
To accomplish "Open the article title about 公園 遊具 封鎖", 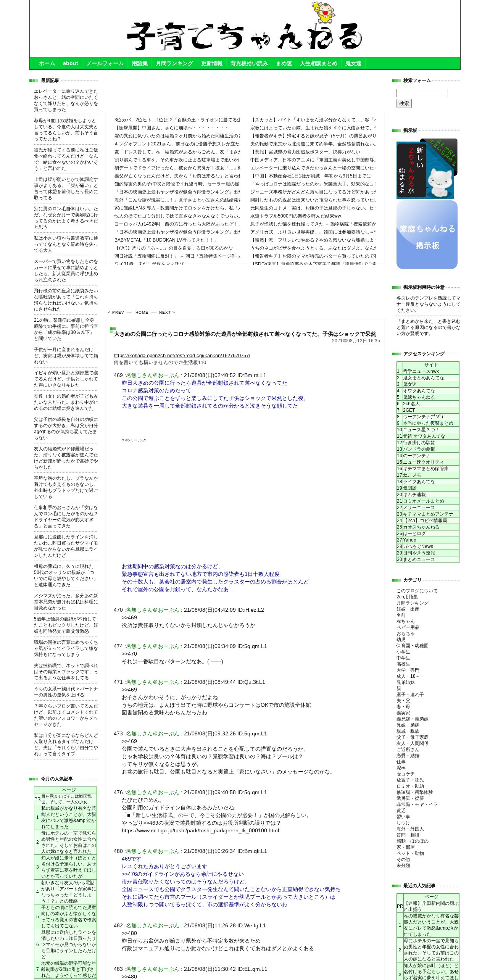I will [245, 334].
